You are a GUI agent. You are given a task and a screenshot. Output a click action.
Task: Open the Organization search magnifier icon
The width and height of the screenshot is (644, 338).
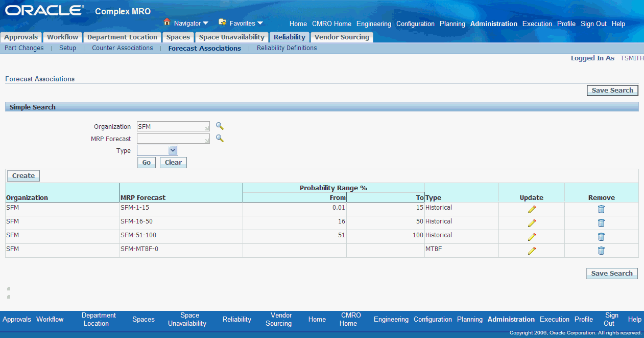coord(220,126)
